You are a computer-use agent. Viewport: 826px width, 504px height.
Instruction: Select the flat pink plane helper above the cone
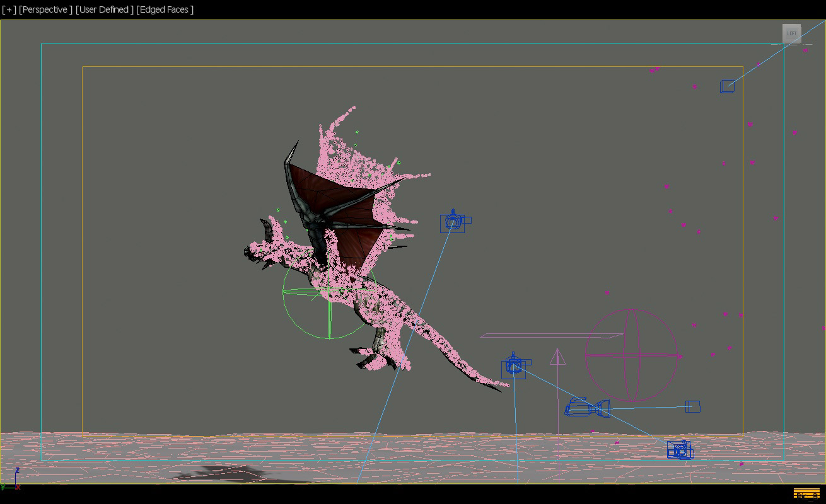click(552, 336)
